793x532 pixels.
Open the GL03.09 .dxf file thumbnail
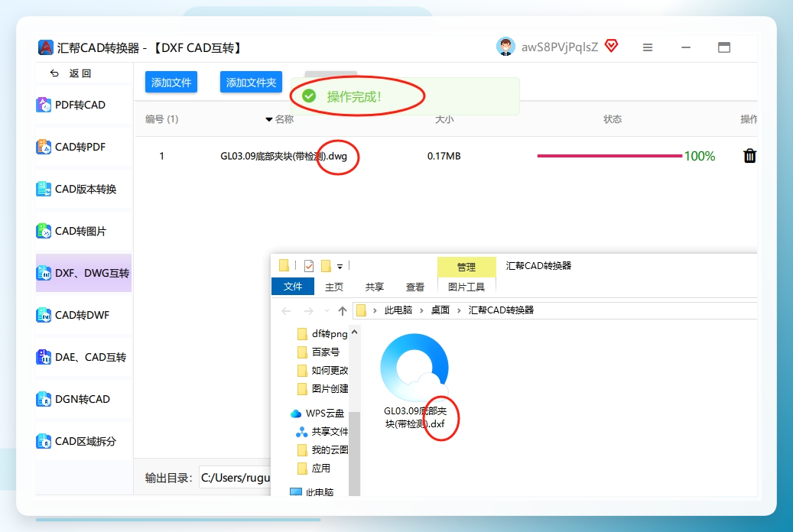click(x=414, y=381)
